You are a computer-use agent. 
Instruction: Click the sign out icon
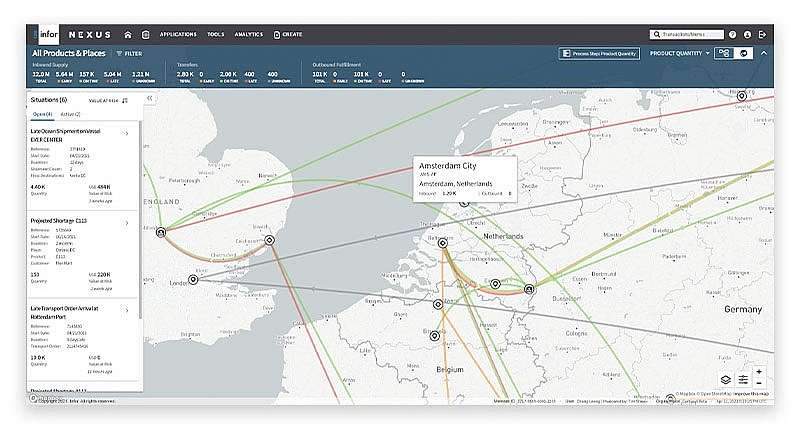pos(762,35)
